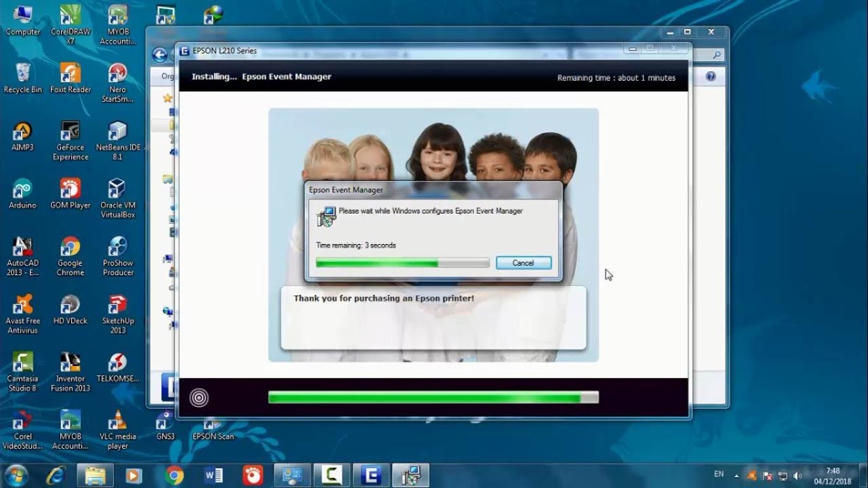Click the EN language indicator in the tray
Viewport: 868px width, 488px height.
(719, 474)
